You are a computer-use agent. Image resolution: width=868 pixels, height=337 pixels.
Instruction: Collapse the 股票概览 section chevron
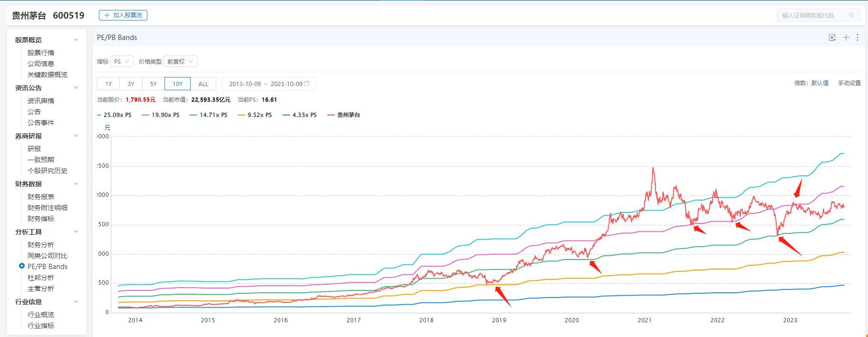tap(76, 40)
